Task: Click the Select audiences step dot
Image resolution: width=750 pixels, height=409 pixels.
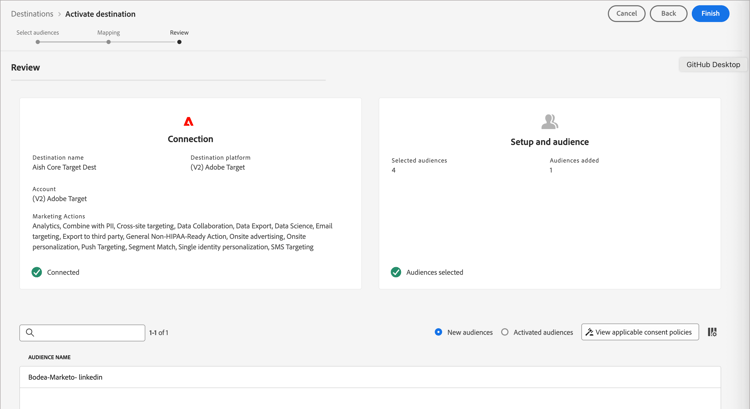Action: point(38,42)
